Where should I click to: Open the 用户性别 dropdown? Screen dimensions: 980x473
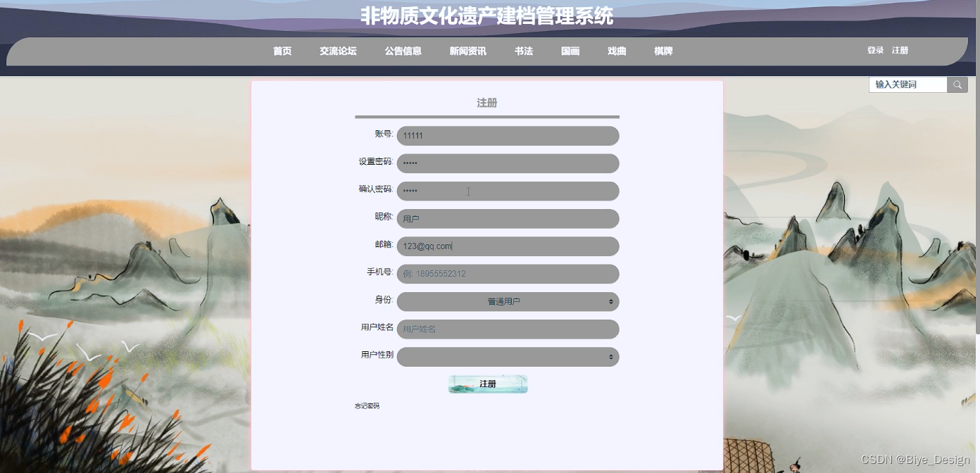click(508, 357)
